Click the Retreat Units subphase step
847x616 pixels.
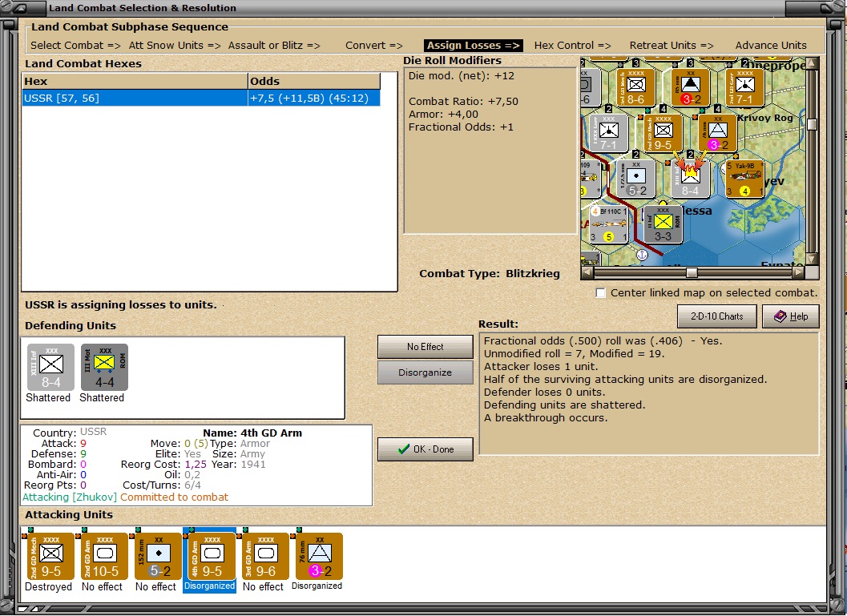point(672,46)
